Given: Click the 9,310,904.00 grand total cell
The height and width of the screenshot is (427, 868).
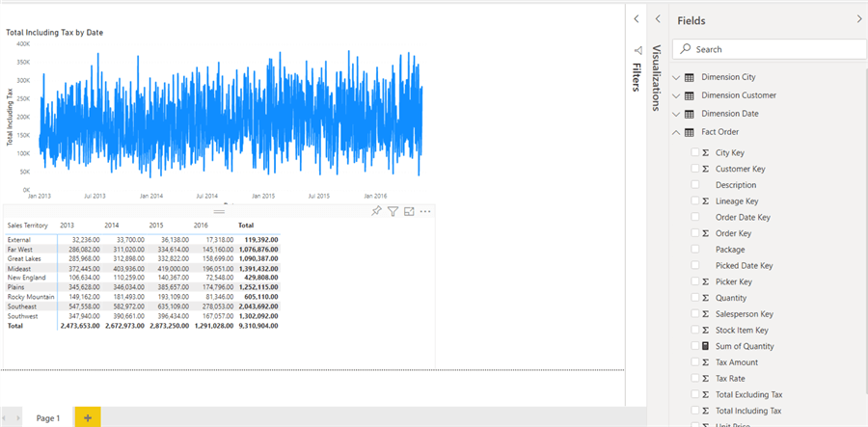Looking at the screenshot, I should 258,326.
